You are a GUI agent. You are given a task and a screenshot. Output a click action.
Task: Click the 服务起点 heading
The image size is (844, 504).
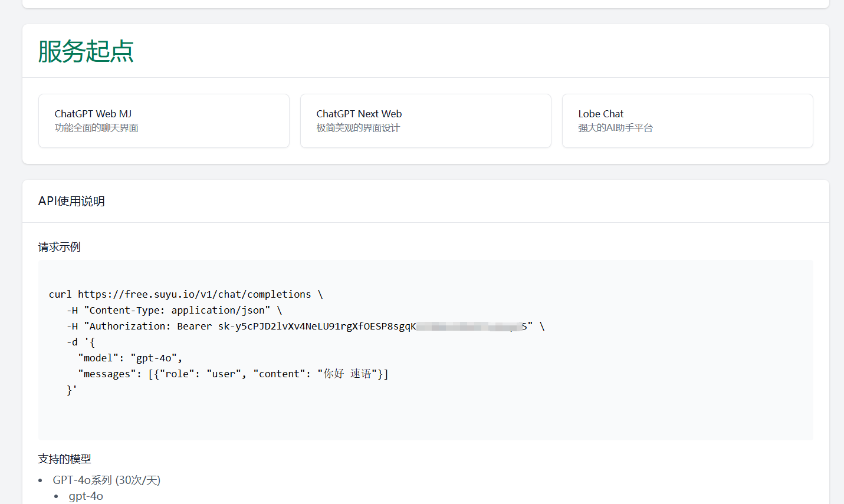pos(86,51)
